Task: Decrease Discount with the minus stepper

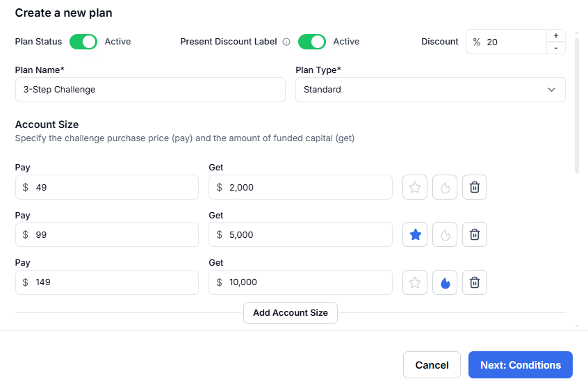Action: click(x=556, y=48)
